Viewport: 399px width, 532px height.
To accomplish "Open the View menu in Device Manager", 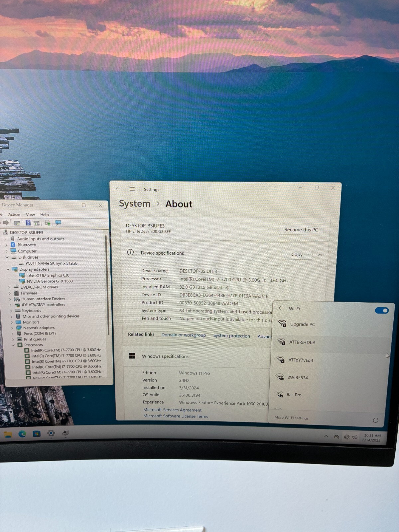I will (x=30, y=214).
